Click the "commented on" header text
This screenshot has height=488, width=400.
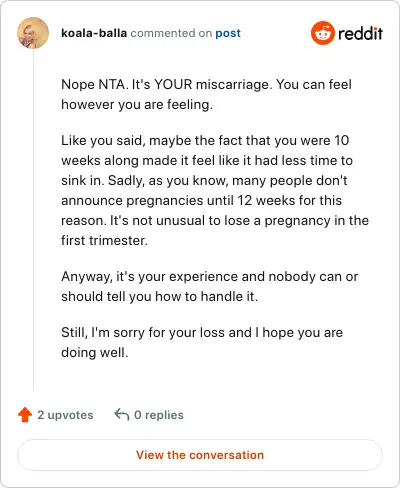pyautogui.click(x=171, y=33)
